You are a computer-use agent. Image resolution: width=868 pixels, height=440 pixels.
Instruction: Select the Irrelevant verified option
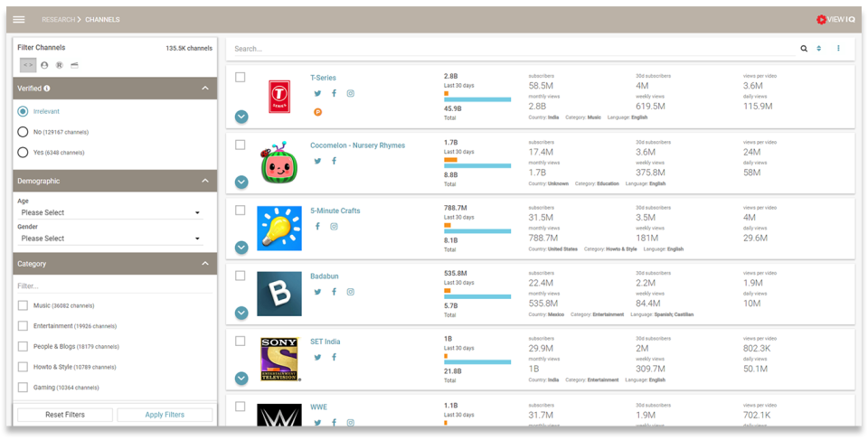click(x=23, y=111)
